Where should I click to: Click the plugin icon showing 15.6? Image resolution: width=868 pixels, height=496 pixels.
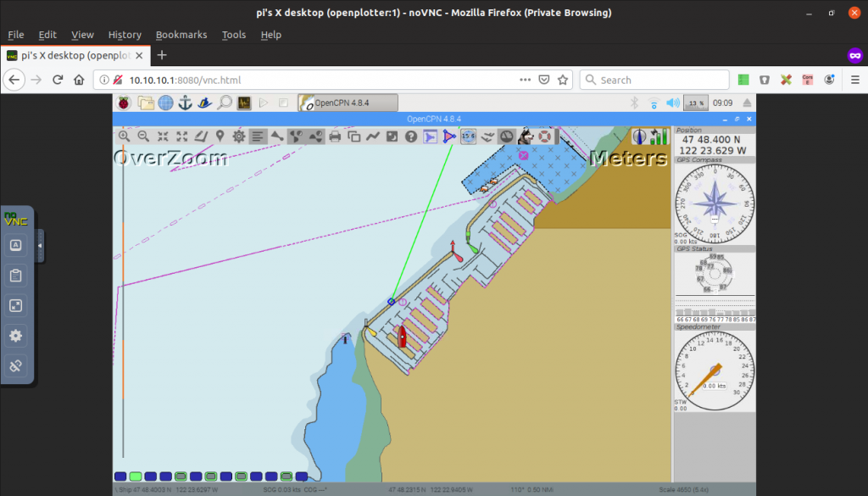click(x=468, y=137)
